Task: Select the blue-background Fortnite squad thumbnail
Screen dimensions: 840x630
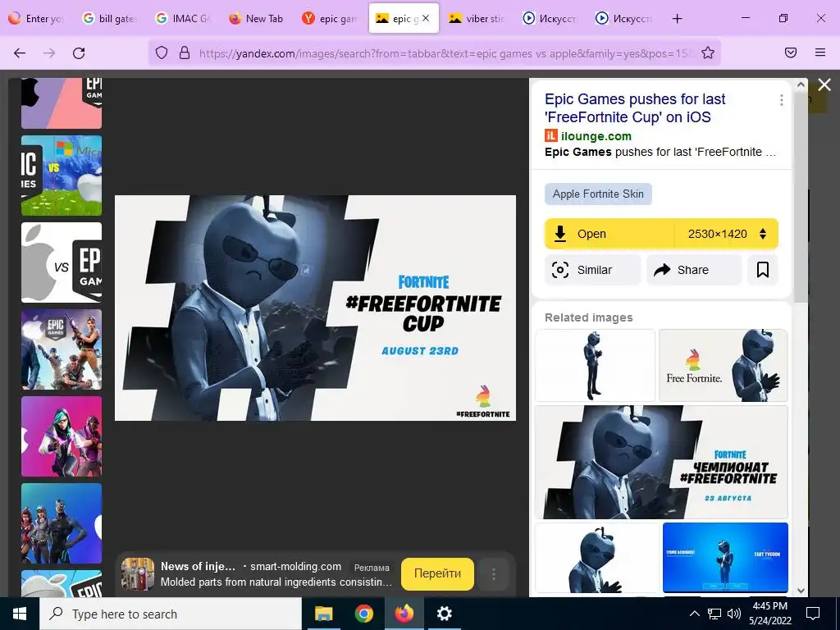Action: [x=62, y=523]
